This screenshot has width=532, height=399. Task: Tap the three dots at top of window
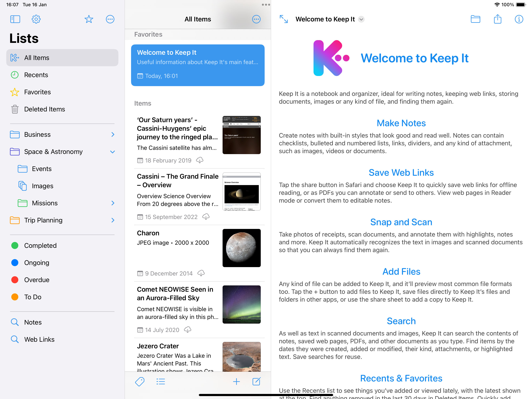266,4
